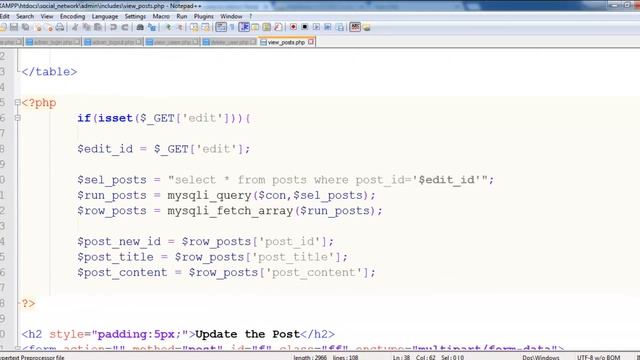Open Document Map from the toolbar
The width and height of the screenshot is (640, 360).
pos(267,27)
